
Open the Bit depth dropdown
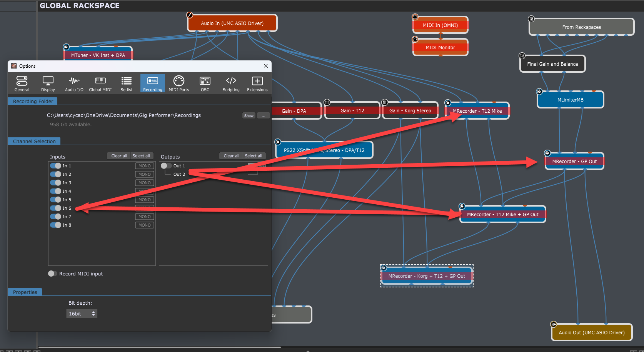coord(82,314)
